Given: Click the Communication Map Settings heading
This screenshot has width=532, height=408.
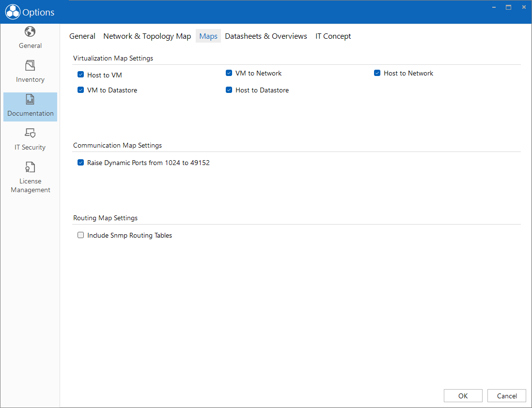Looking at the screenshot, I should click(117, 145).
